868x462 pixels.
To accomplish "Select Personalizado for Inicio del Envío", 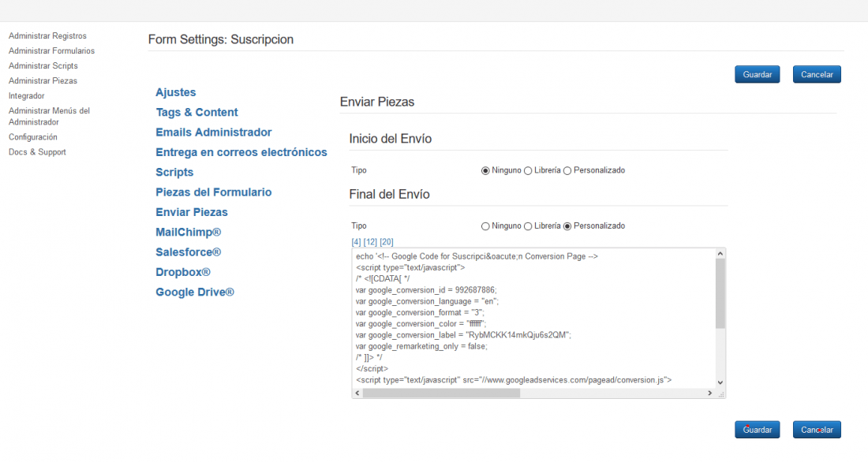I will pos(567,171).
